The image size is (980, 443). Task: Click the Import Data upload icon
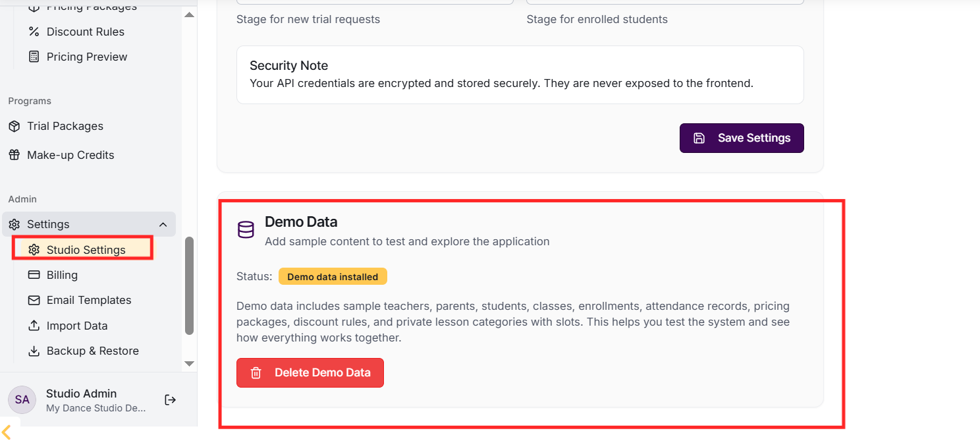click(34, 326)
